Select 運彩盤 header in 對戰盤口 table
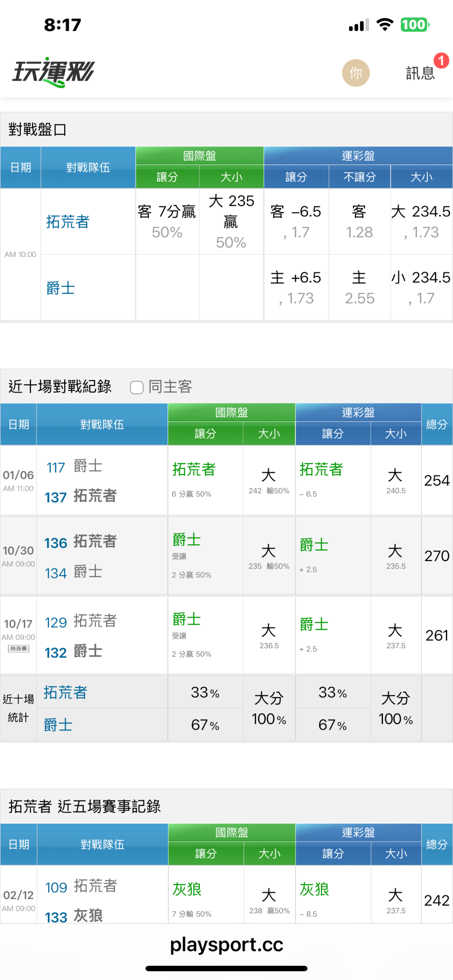This screenshot has width=453, height=980. click(x=358, y=156)
